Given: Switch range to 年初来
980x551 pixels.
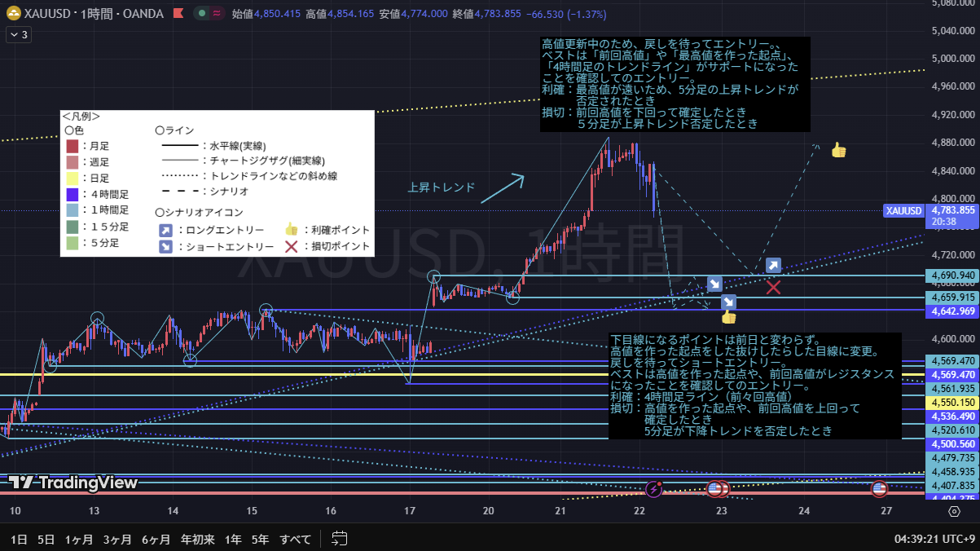Looking at the screenshot, I should (198, 539).
